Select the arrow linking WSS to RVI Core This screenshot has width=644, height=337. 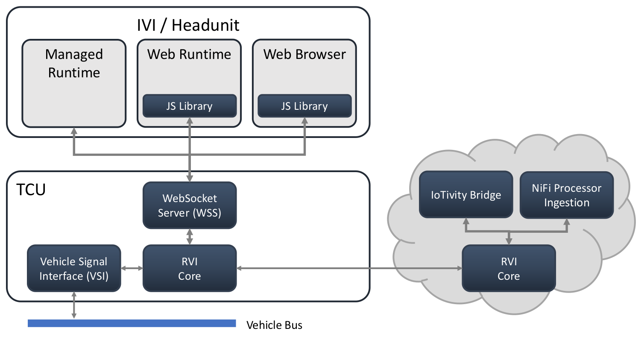pyautogui.click(x=189, y=237)
